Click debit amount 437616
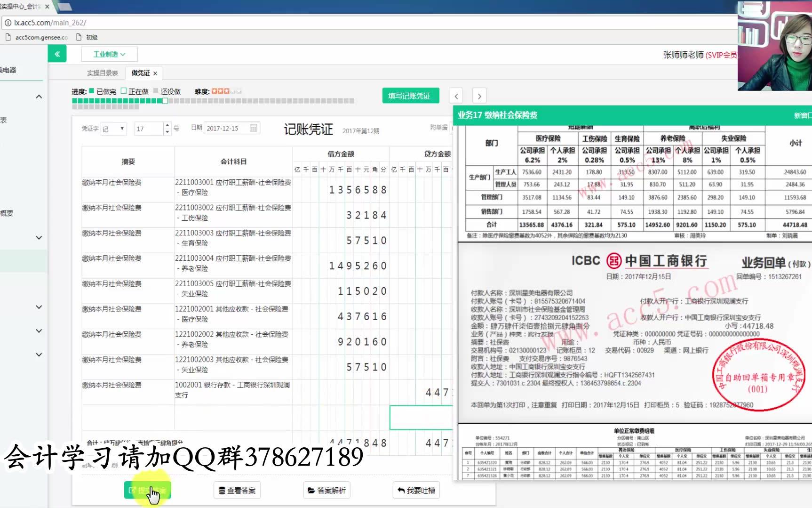This screenshot has width=812, height=508. [362, 317]
